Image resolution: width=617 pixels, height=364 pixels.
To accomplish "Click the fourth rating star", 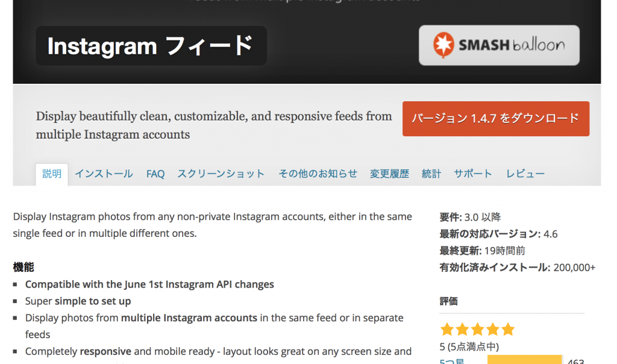I will point(493,329).
